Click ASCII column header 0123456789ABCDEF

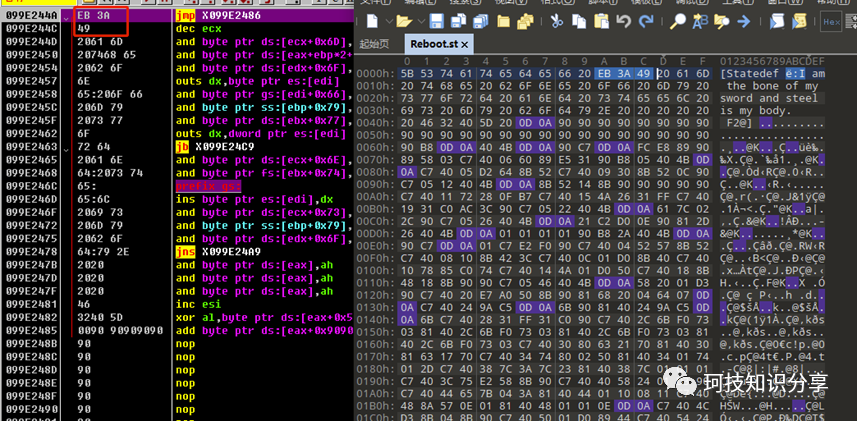point(772,61)
